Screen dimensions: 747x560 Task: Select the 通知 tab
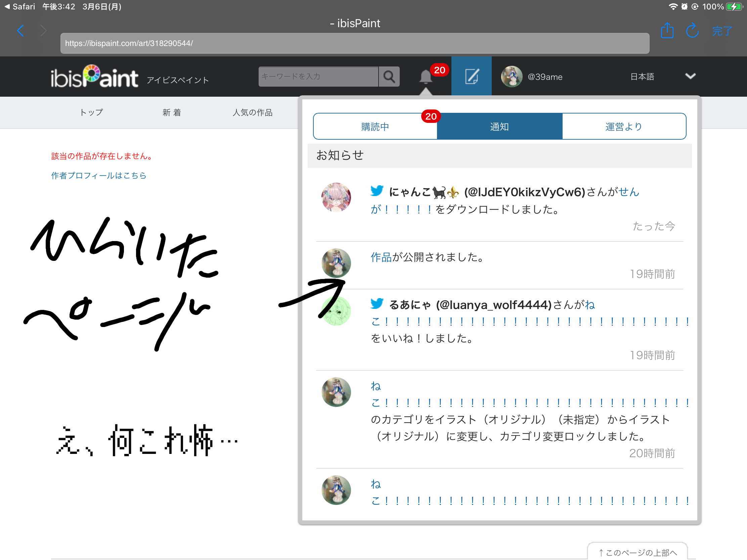[499, 127]
